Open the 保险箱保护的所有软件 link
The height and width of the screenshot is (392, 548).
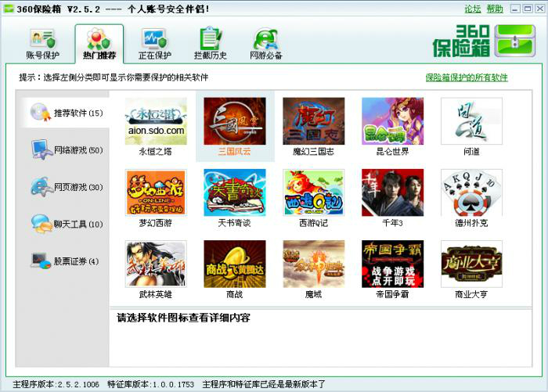click(467, 77)
